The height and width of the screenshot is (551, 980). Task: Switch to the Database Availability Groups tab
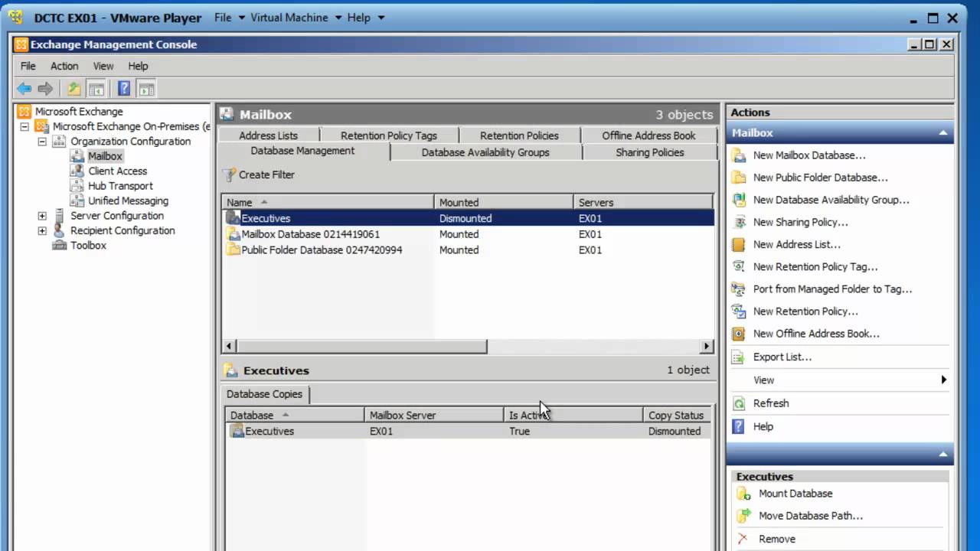click(485, 152)
